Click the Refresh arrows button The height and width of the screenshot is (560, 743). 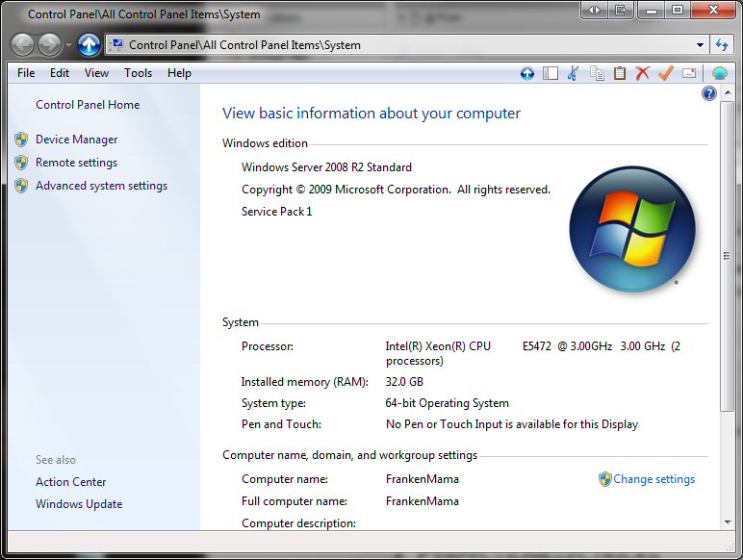point(722,45)
